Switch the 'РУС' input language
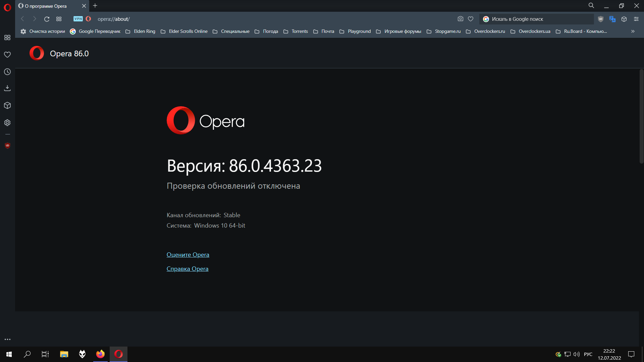 (588, 354)
